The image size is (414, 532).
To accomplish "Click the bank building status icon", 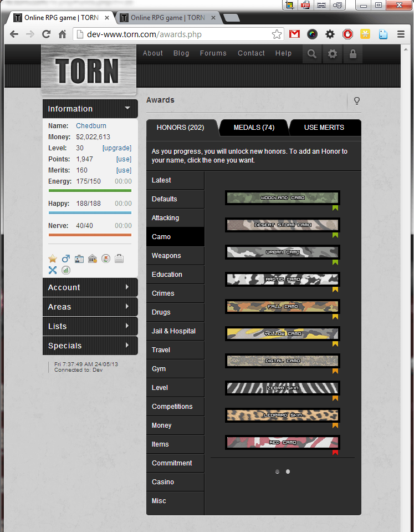I will [93, 259].
